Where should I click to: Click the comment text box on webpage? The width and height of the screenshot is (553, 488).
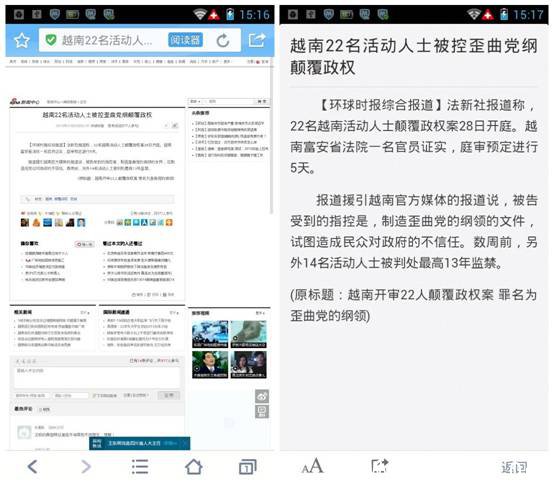click(x=97, y=378)
